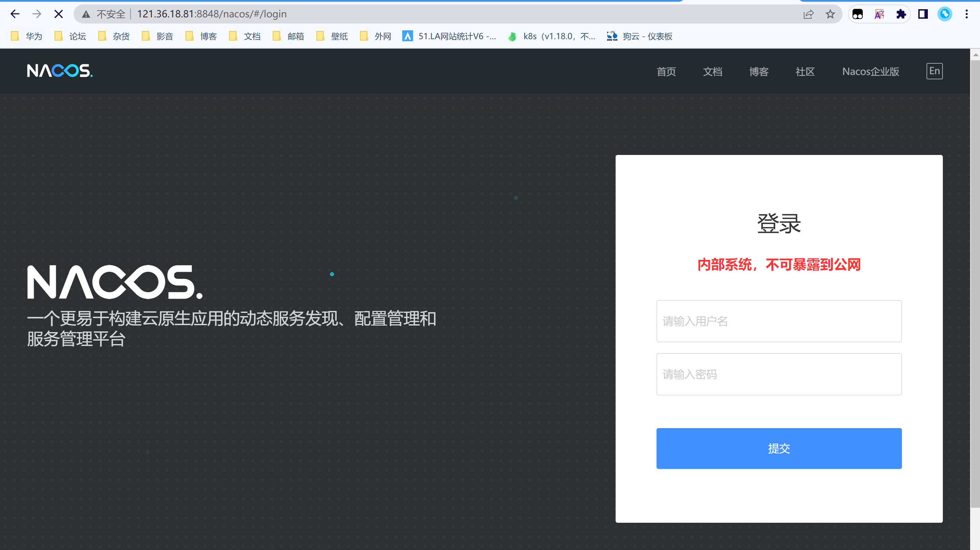Stop page loading with X icon

58,14
